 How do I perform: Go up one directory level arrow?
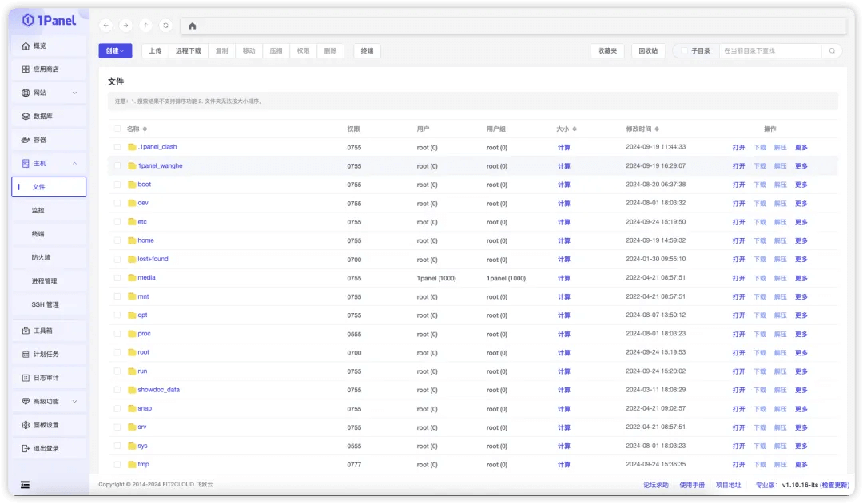pyautogui.click(x=146, y=26)
